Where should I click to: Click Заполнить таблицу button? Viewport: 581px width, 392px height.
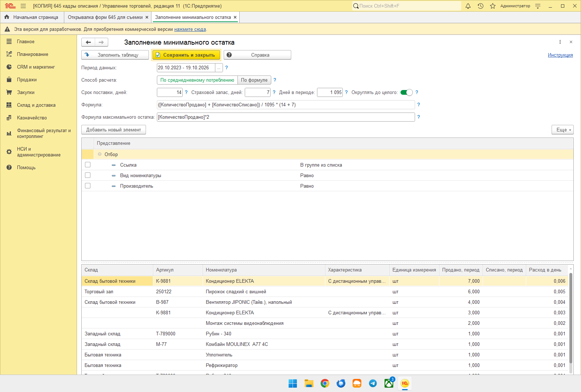pos(115,55)
